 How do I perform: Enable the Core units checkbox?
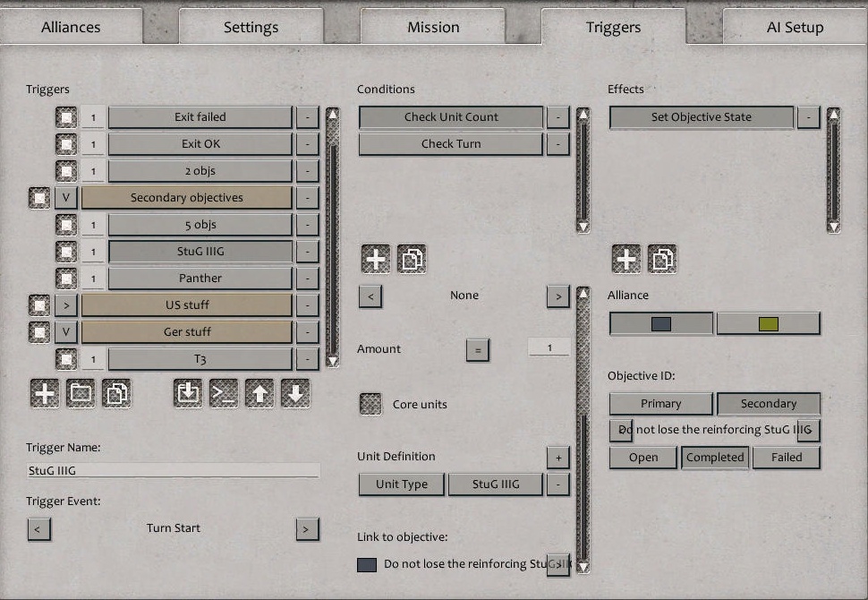[x=370, y=404]
